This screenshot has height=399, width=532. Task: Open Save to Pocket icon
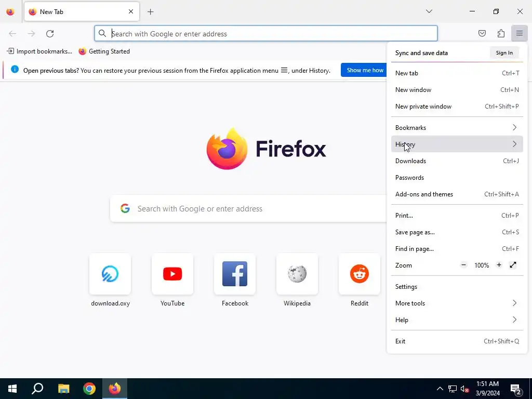482,33
